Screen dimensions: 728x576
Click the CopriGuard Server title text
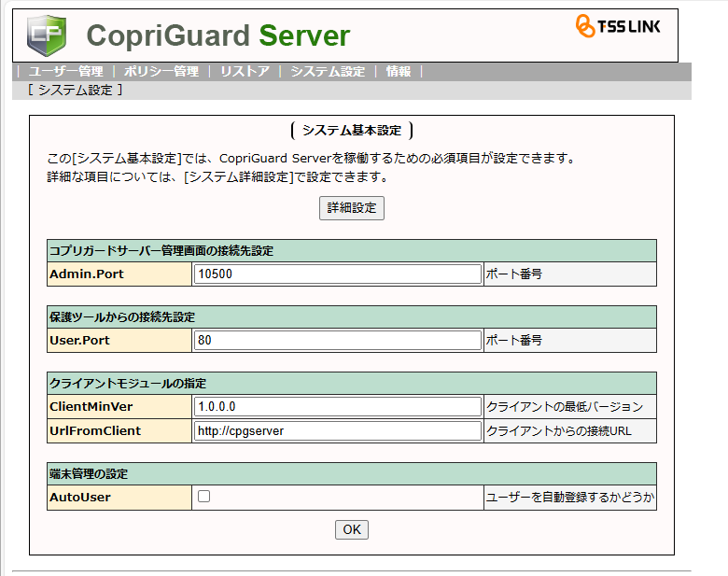coord(218,35)
